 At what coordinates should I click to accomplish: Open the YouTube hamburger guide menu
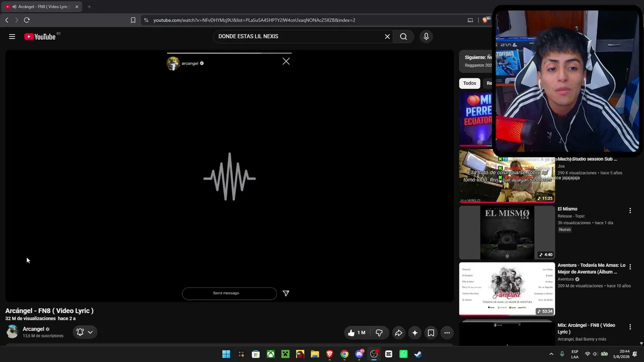pyautogui.click(x=12, y=36)
